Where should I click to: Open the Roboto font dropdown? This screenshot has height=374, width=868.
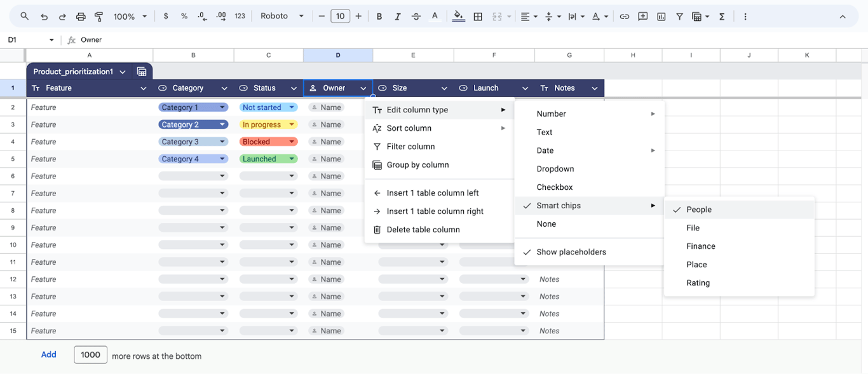[282, 17]
